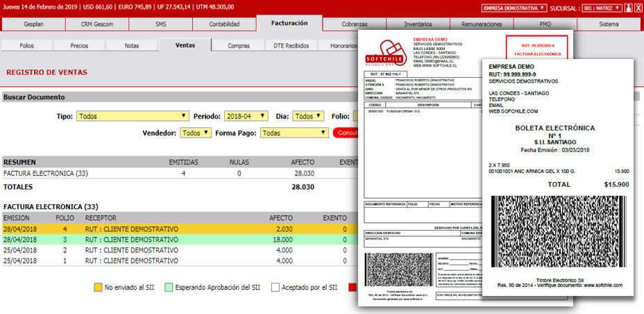Click the white 'Aceptado por el SII' legend box

276,286
